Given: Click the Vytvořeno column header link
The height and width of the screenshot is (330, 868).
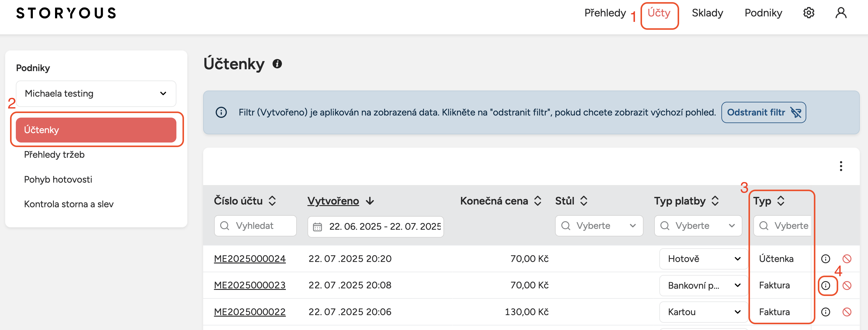Looking at the screenshot, I should [333, 201].
